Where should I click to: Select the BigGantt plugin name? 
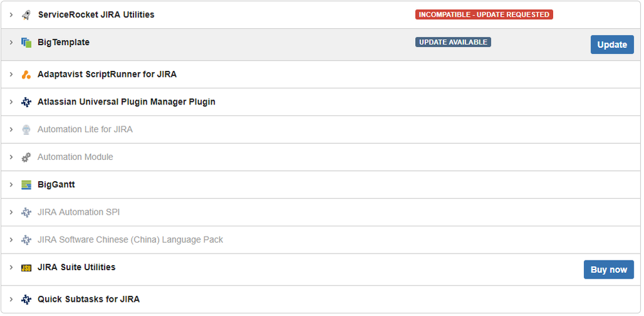pyautogui.click(x=56, y=185)
